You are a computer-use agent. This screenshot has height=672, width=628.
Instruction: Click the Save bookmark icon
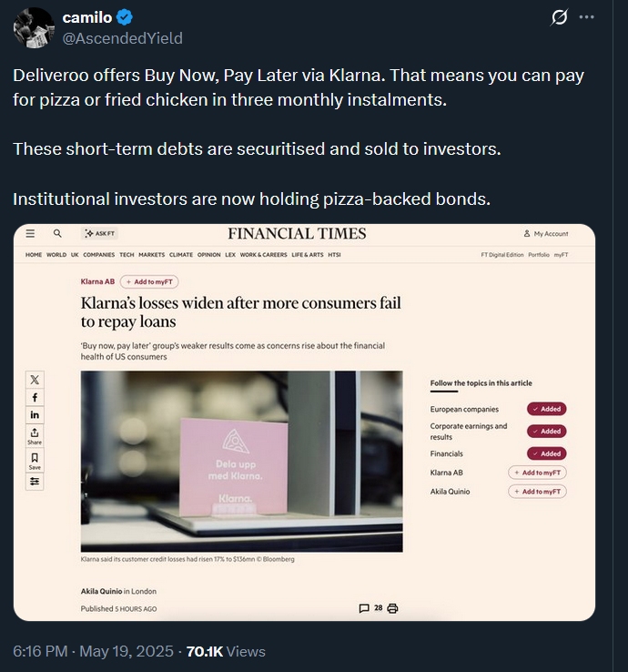click(35, 461)
